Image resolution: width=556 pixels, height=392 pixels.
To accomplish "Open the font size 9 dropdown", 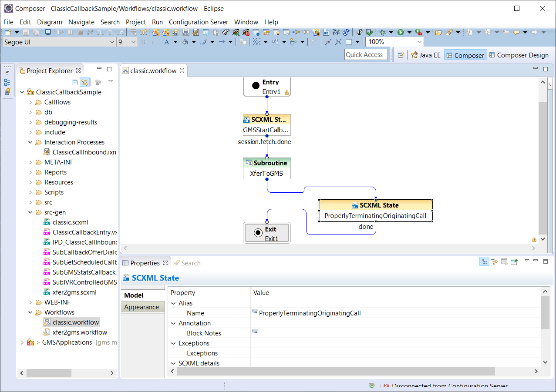I will click(x=133, y=42).
